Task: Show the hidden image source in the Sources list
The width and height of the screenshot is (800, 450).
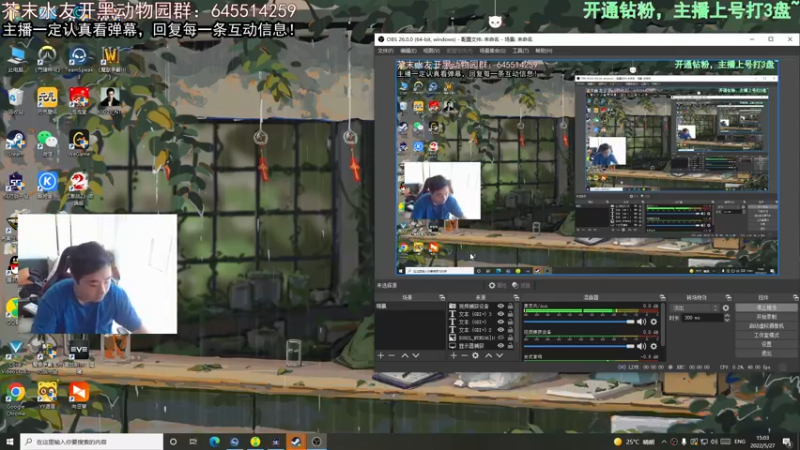Action: (x=501, y=338)
